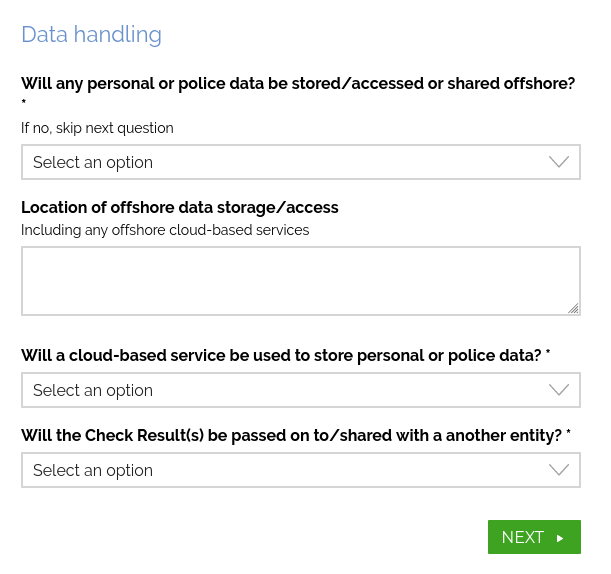Screen dimensions: 611x574
Task: Click the chevron on the offshore data dropdown
Action: point(559,162)
